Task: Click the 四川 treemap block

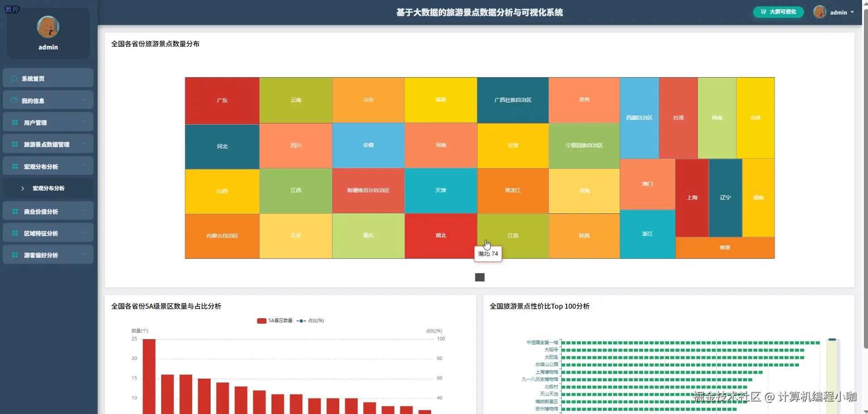Action: (296, 146)
